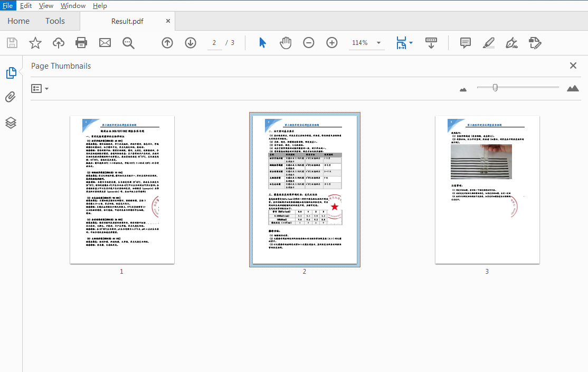The height and width of the screenshot is (372, 588).
Task: Click the upload to cloud icon
Action: [x=58, y=43]
